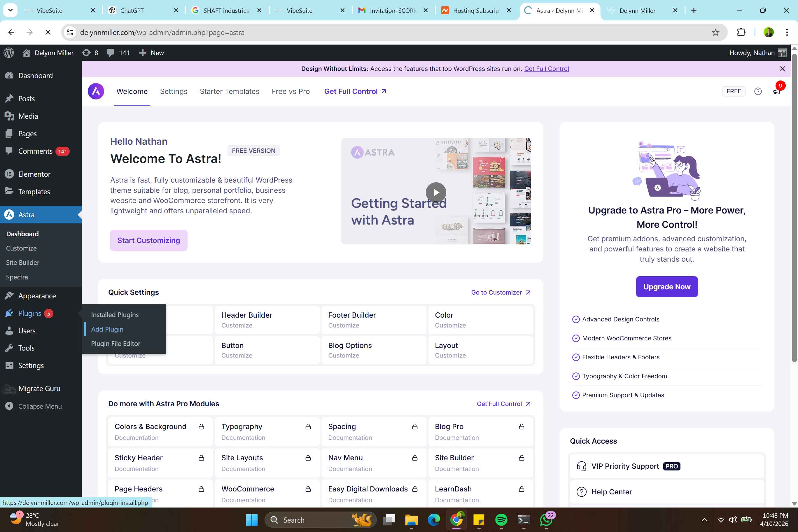This screenshot has height=532, width=798.
Task: Click Get Full Control link in banner
Action: pyautogui.click(x=547, y=69)
